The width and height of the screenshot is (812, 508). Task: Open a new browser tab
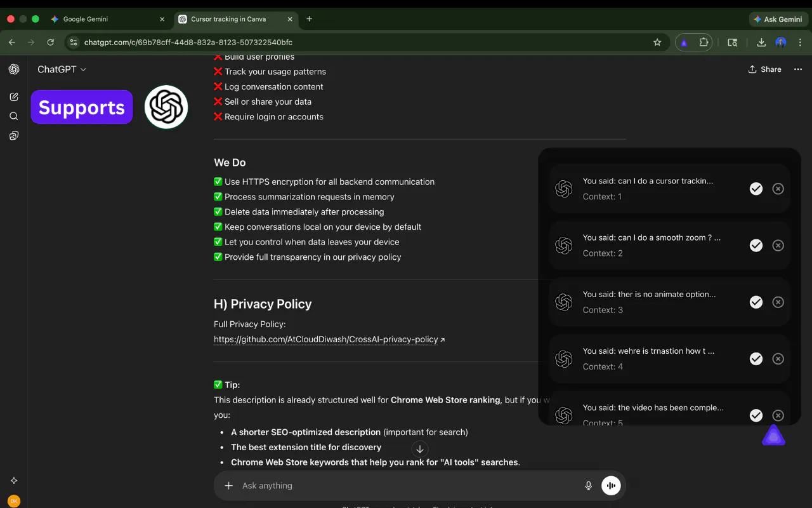pyautogui.click(x=309, y=19)
